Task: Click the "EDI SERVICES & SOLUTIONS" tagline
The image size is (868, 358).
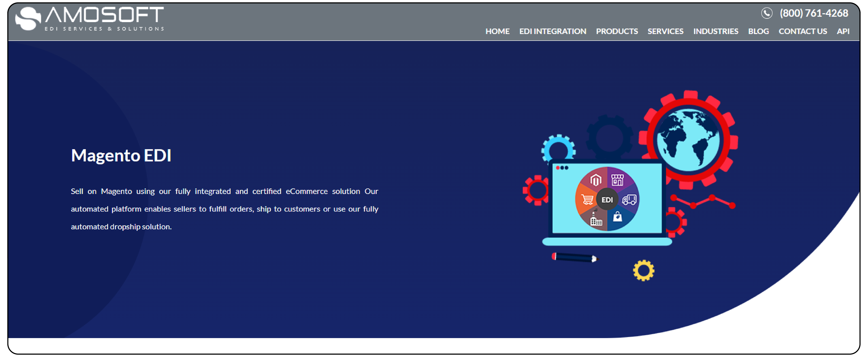Action: click(104, 29)
